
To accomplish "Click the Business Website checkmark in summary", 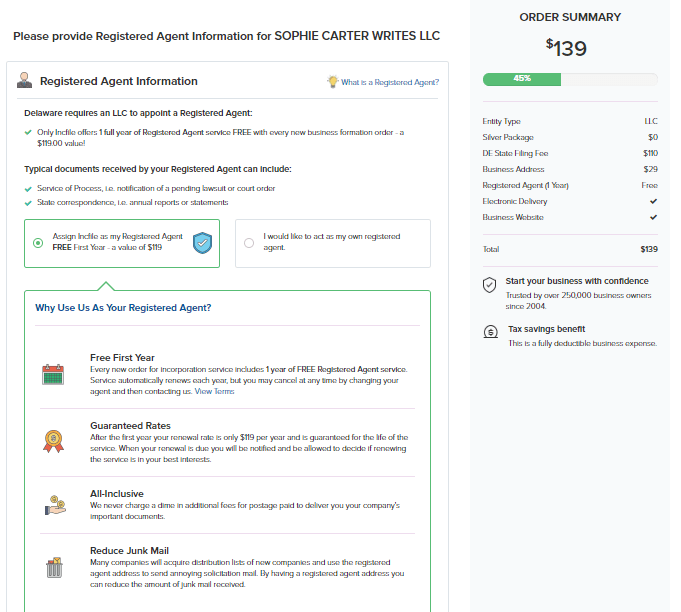I will [653, 217].
